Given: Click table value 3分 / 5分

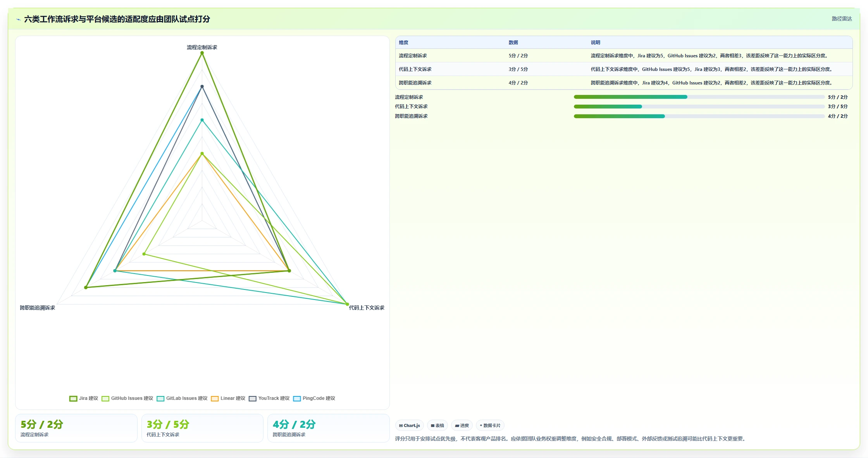Looking at the screenshot, I should click(518, 69).
